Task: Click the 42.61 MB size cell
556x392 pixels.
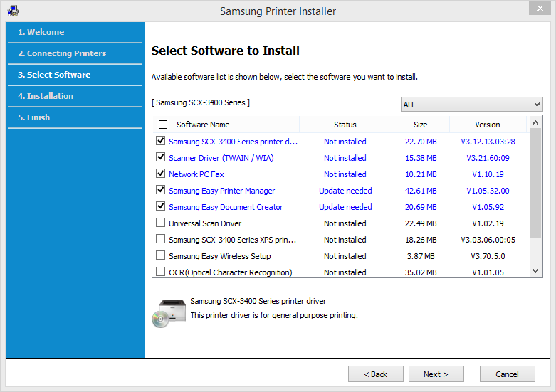Action: (x=421, y=191)
